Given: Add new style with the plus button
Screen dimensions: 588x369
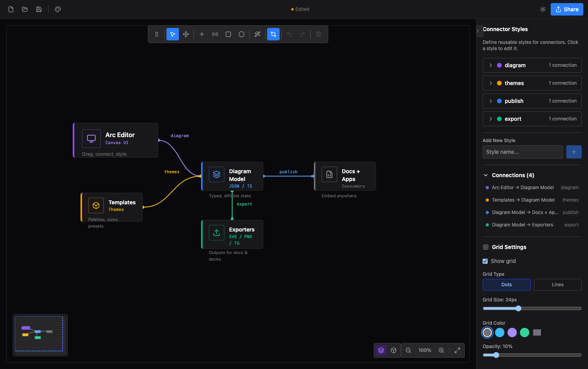Looking at the screenshot, I should [x=574, y=152].
